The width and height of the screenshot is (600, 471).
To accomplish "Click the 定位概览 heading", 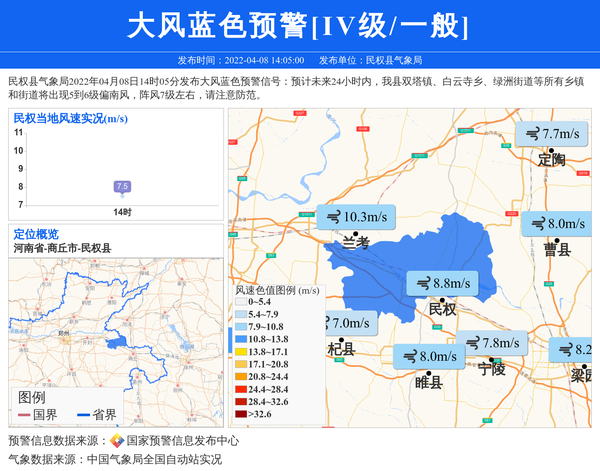I will (x=36, y=234).
